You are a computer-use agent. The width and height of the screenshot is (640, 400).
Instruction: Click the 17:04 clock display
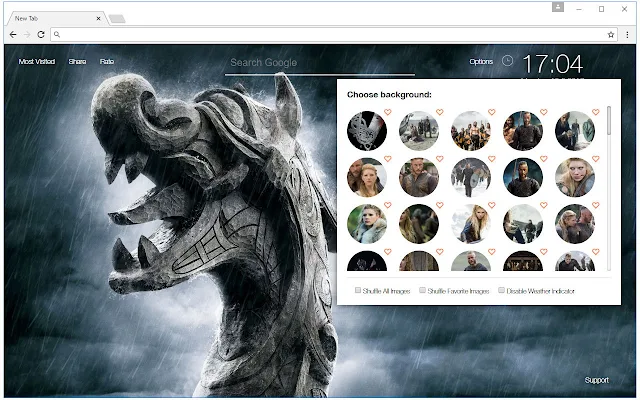coord(553,64)
